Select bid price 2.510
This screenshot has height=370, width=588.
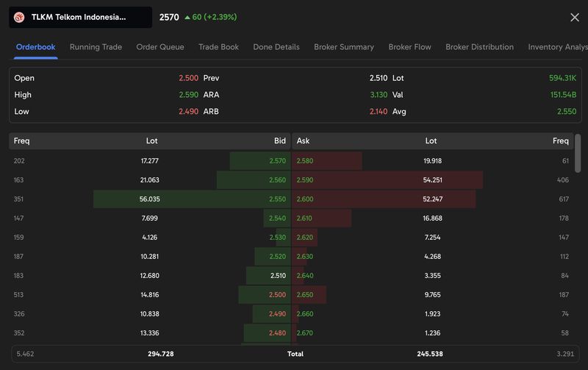pyautogui.click(x=278, y=275)
